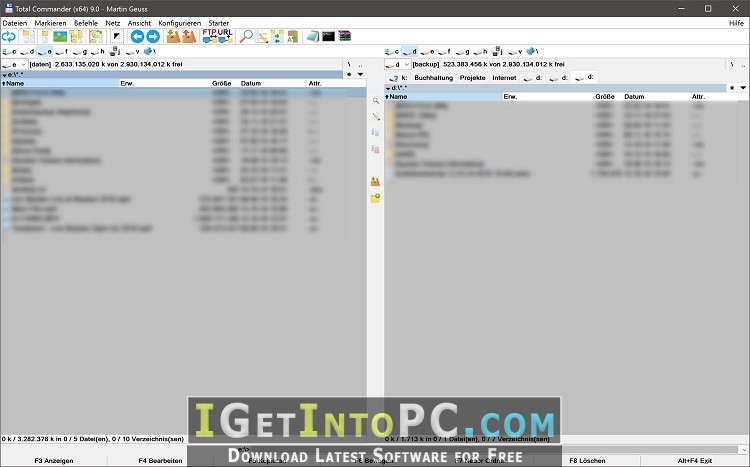The width and height of the screenshot is (750, 467).
Task: Open the multi-rename tool icon
Action: pyautogui.click(x=262, y=36)
